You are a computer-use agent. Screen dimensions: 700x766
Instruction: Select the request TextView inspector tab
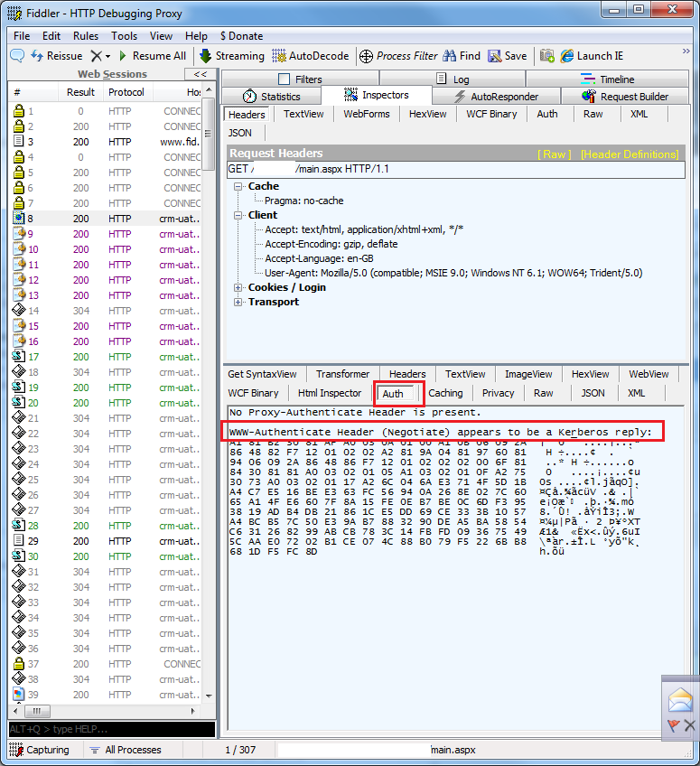click(x=303, y=114)
